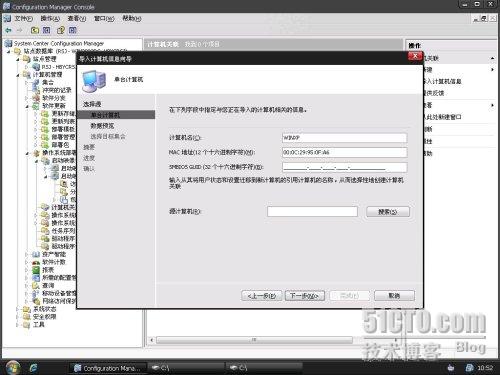
Task: Click the 安全权限 folder icon
Action: pyautogui.click(x=27, y=317)
